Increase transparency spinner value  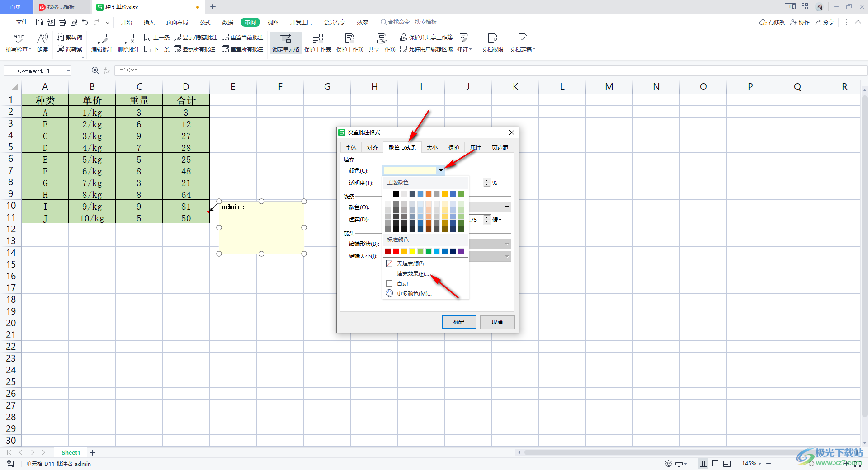tap(487, 181)
